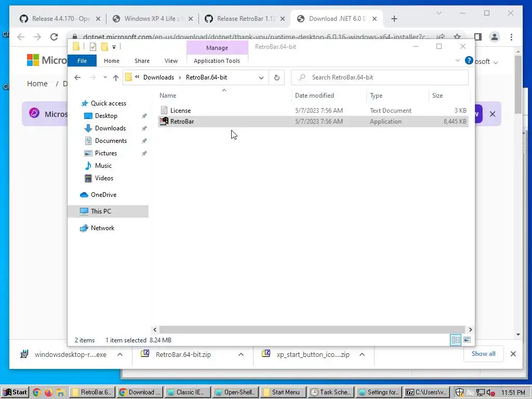532x399 pixels.
Task: Open Downloads in Quick access
Action: point(110,128)
